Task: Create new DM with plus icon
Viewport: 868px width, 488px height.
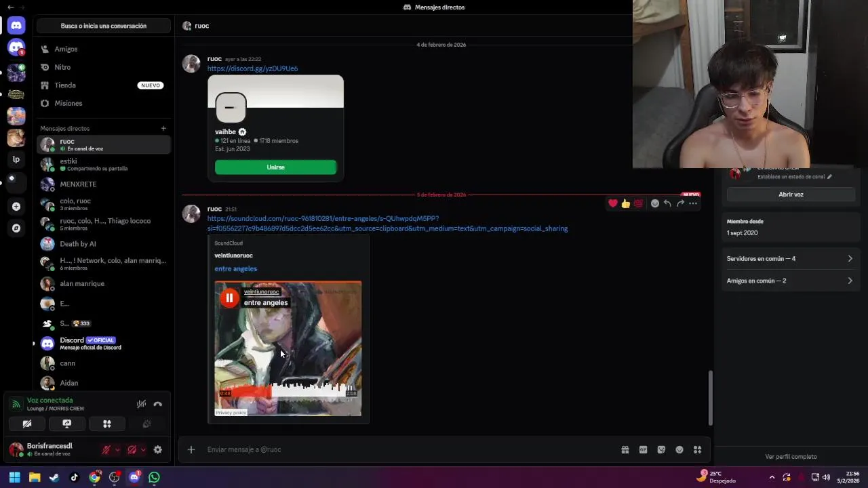Action: (x=163, y=128)
